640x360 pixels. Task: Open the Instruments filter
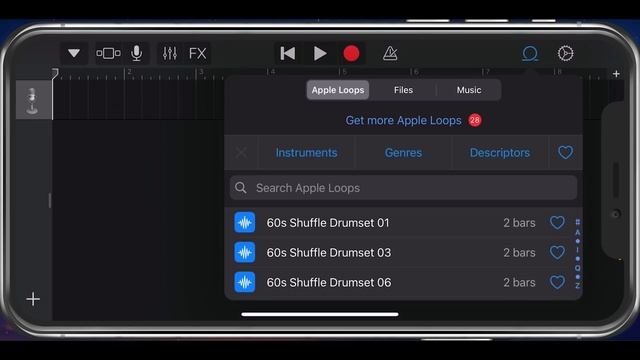tap(306, 153)
